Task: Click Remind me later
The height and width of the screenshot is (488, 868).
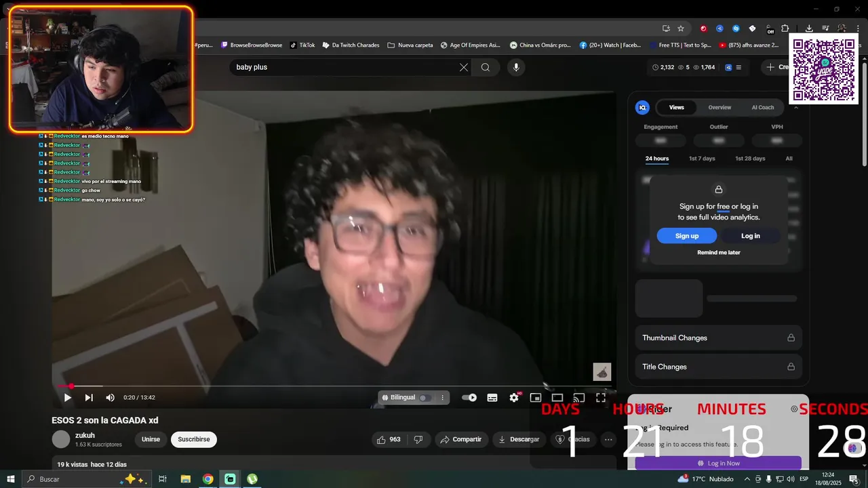Action: pyautogui.click(x=719, y=253)
